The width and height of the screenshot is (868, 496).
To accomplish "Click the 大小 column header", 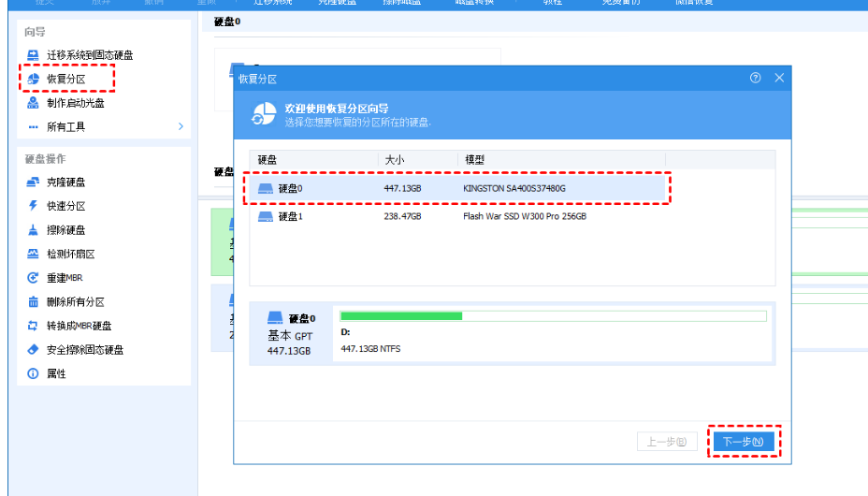I will pos(394,160).
